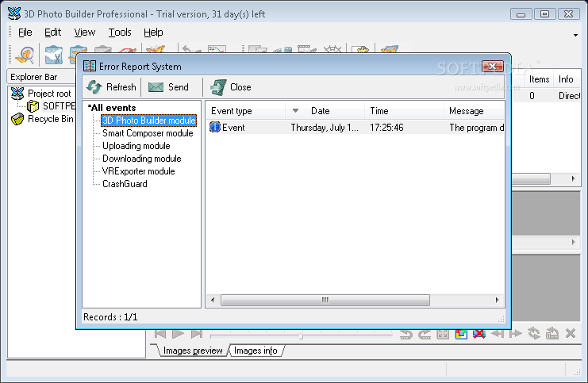
Task: Click the fit-to-window preview icon
Action: tap(443, 334)
